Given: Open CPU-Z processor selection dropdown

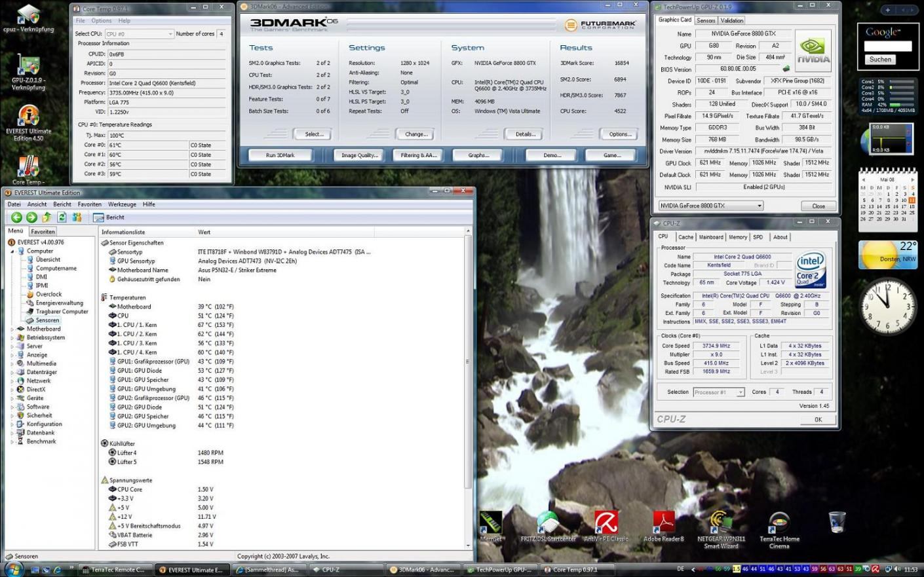Looking at the screenshot, I should coord(718,392).
